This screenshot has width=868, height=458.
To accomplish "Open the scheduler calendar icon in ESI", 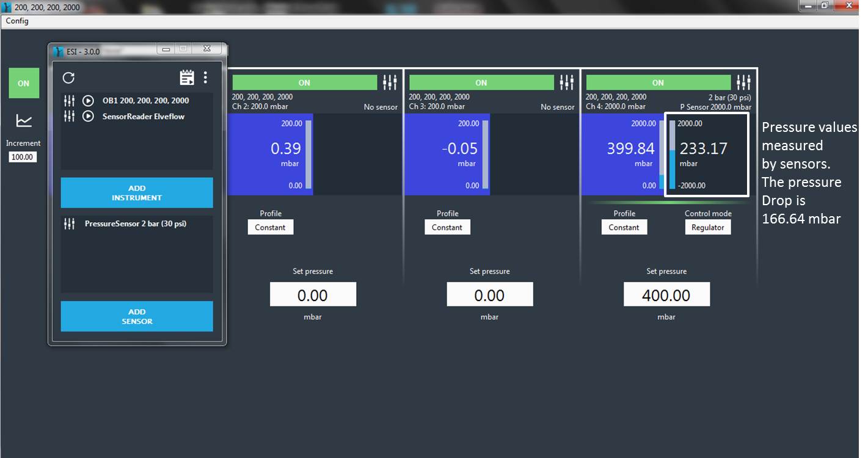I will 187,78.
